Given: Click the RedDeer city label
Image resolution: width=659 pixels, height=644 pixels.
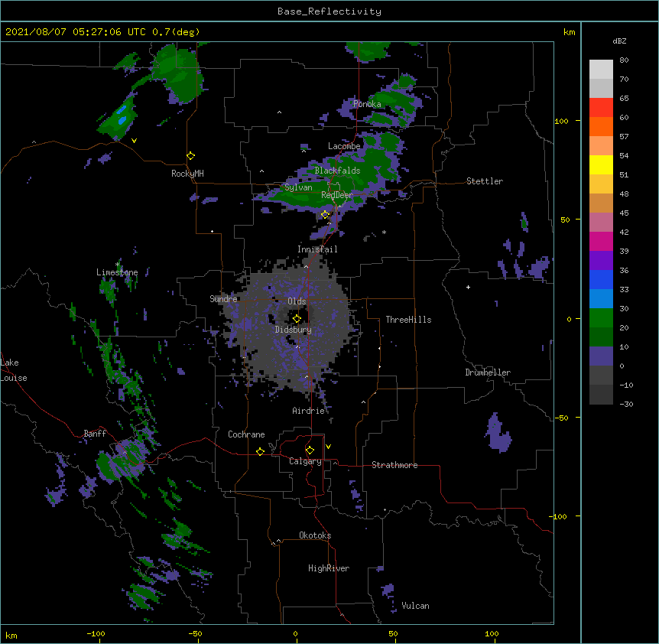Looking at the screenshot, I should pos(337,195).
